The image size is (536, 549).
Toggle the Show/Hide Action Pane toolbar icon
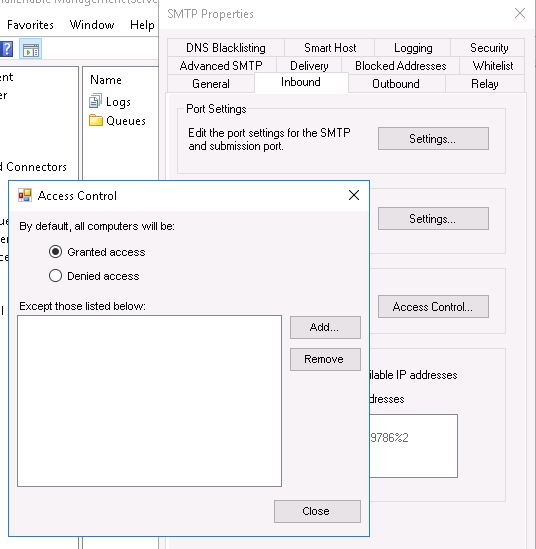(x=31, y=49)
